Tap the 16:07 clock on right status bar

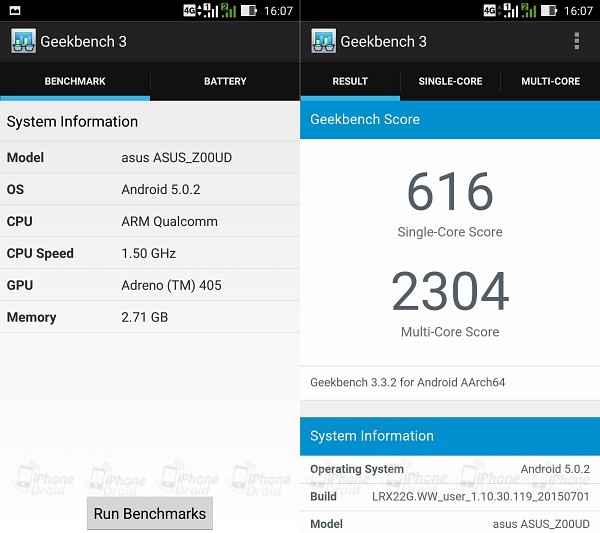578,11
